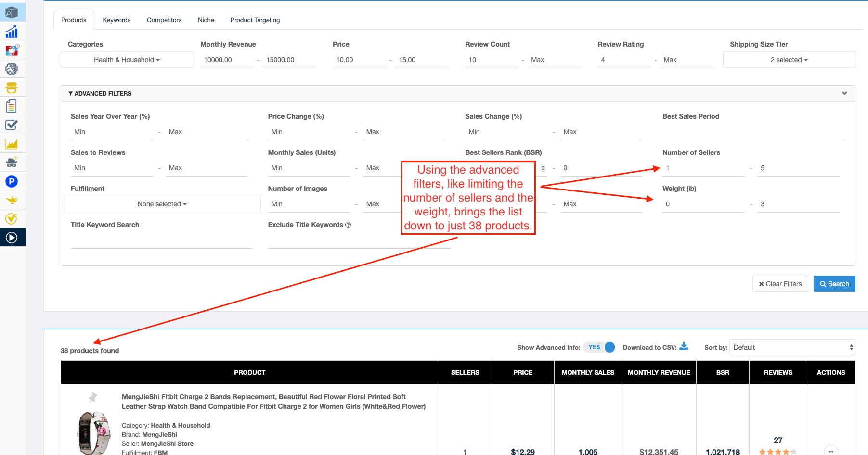The width and height of the screenshot is (868, 455).
Task: Open the checkmark box tool in sidebar
Action: tap(12, 125)
